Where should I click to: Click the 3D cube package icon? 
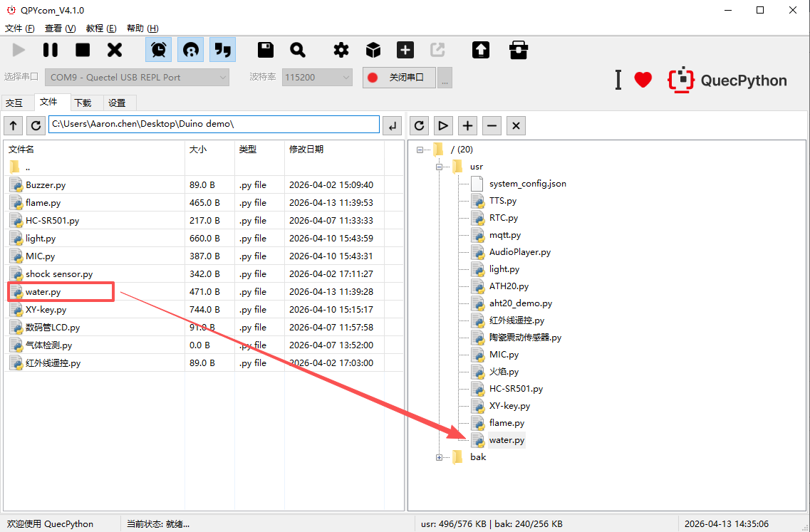pos(373,50)
